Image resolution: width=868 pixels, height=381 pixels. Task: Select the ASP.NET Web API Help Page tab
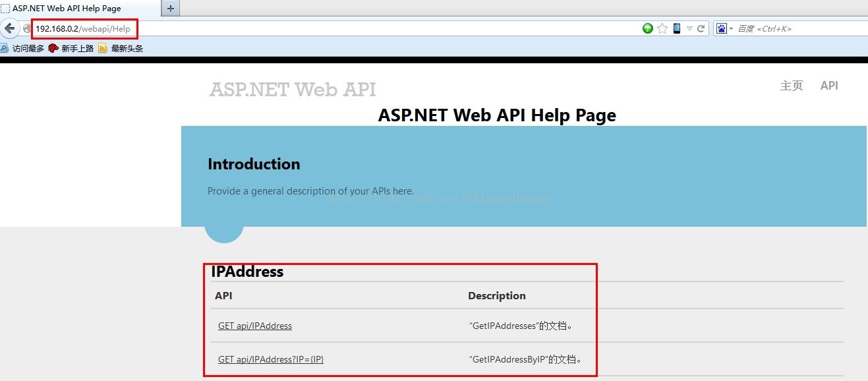pyautogui.click(x=80, y=9)
